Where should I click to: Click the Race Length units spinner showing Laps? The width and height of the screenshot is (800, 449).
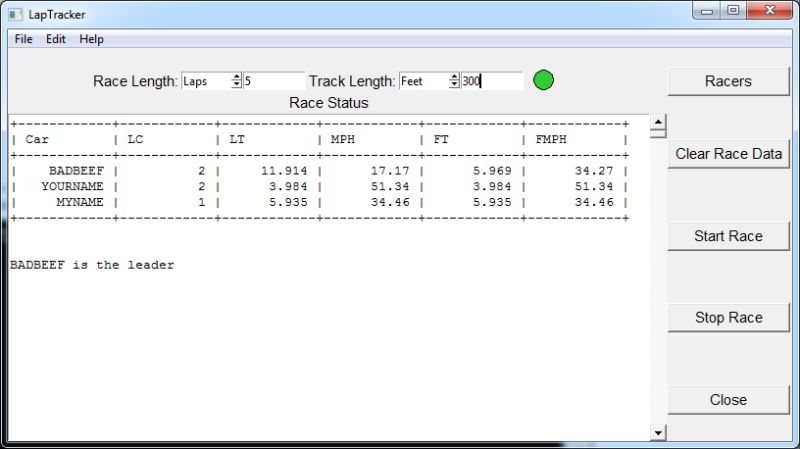click(212, 81)
